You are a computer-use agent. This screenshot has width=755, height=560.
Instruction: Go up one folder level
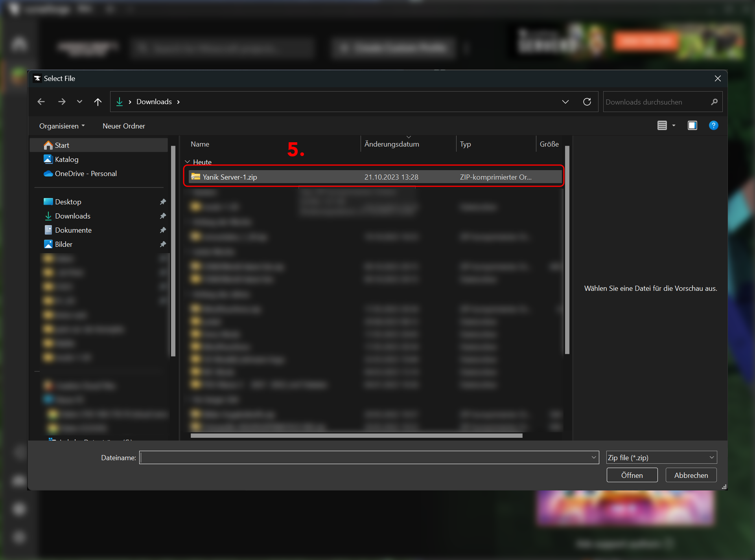98,102
